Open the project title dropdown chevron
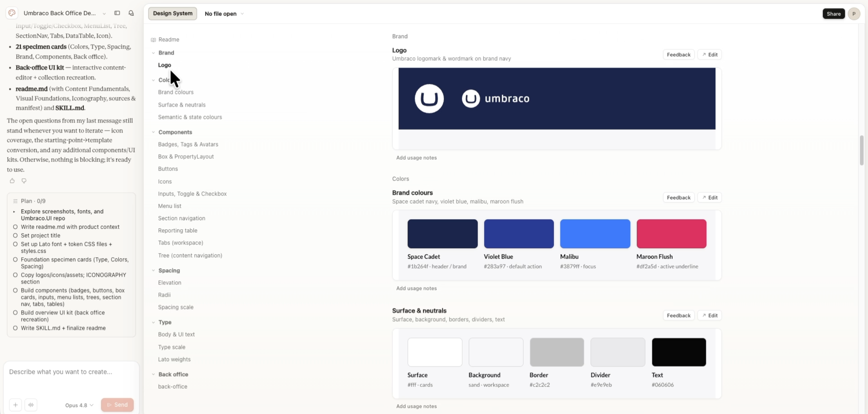Viewport: 868px width, 414px height. 104,14
